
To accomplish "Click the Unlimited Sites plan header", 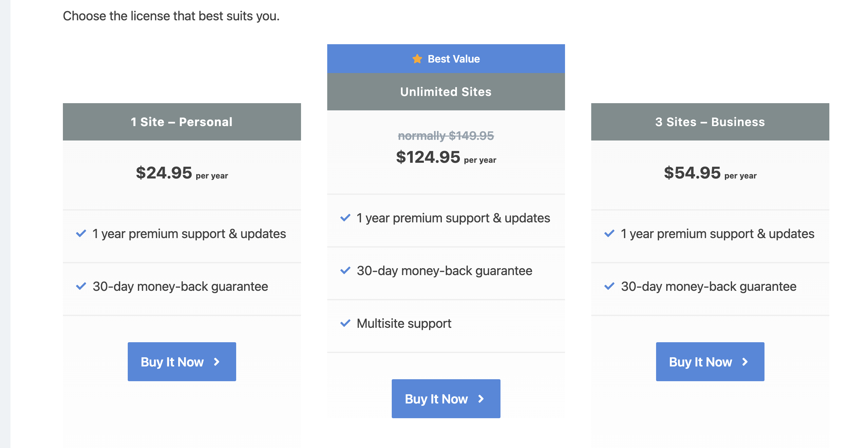I will point(446,92).
